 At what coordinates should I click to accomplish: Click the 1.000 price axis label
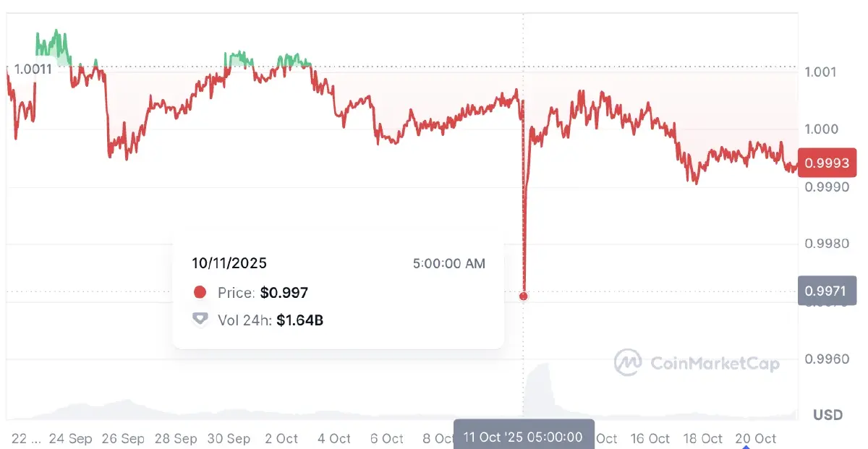click(821, 129)
